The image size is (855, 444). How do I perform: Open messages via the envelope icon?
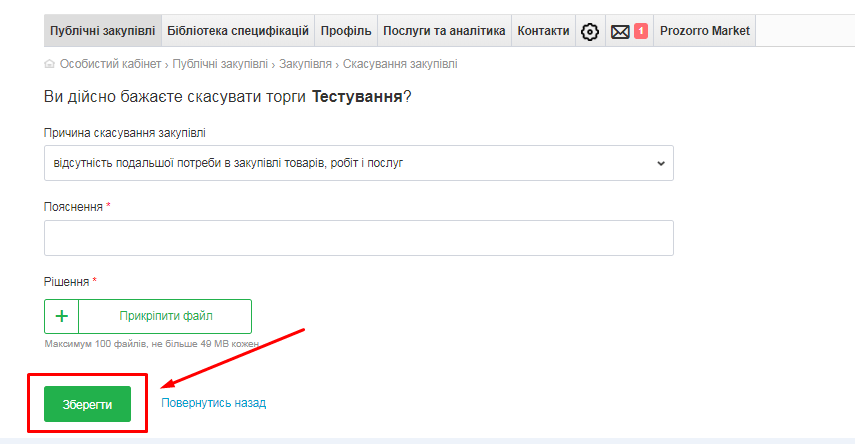(x=620, y=31)
